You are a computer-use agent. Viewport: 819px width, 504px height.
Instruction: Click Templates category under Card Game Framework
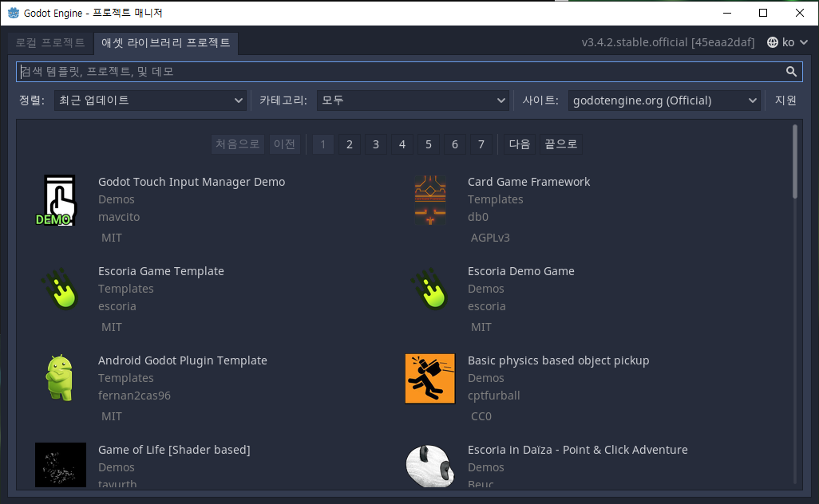click(495, 200)
